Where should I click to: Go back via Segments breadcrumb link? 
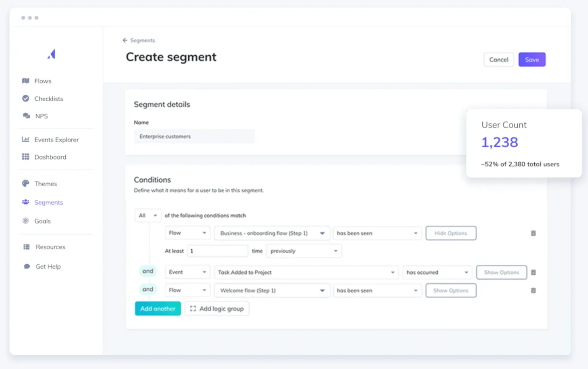click(142, 40)
